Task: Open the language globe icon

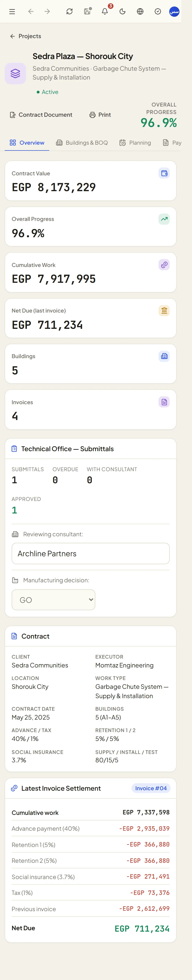Action: 140,11
